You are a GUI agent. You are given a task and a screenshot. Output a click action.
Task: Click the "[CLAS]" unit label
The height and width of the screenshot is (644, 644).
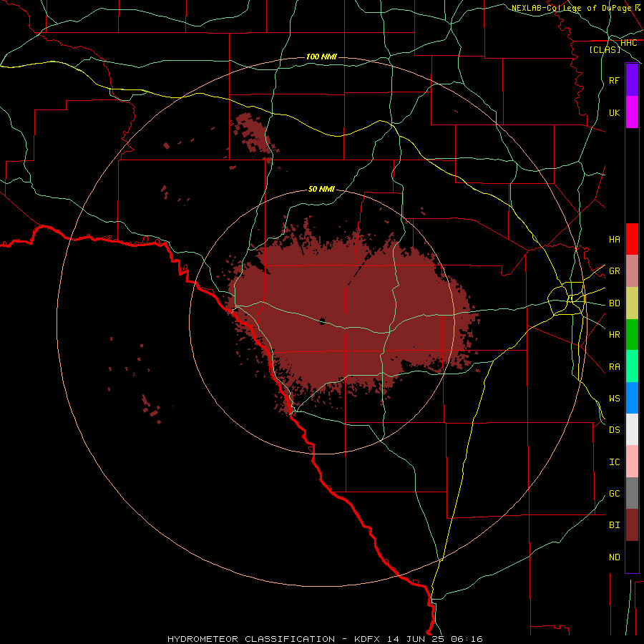[605, 49]
